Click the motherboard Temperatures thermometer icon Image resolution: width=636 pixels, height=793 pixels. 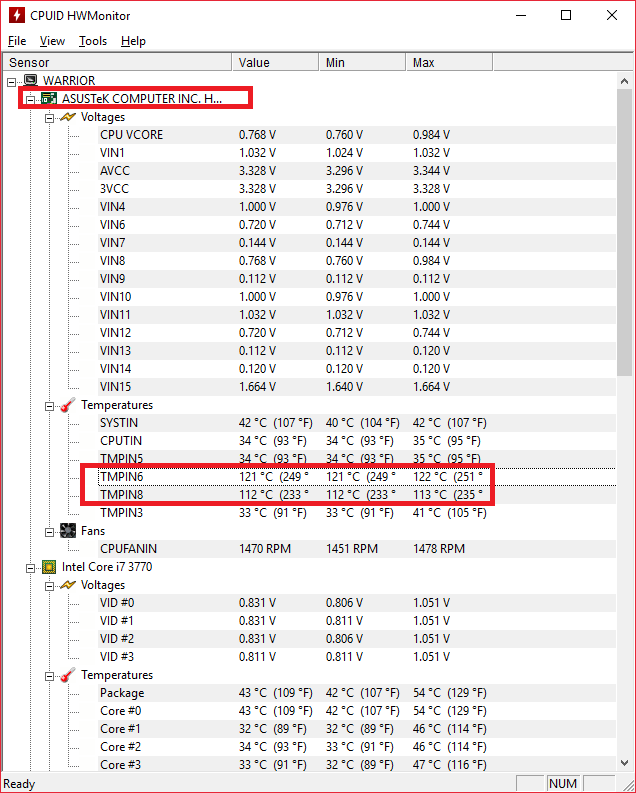tap(68, 405)
